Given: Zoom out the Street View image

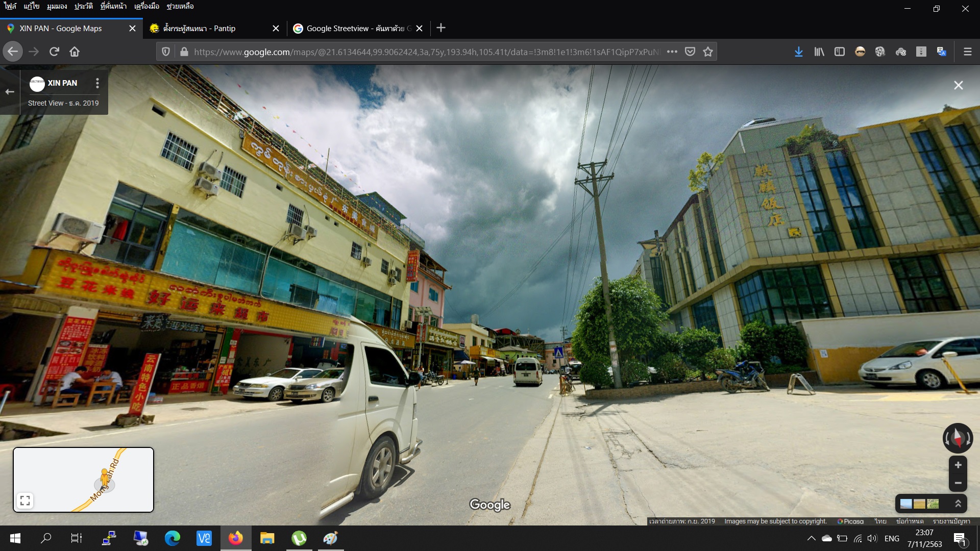Looking at the screenshot, I should click(x=958, y=483).
